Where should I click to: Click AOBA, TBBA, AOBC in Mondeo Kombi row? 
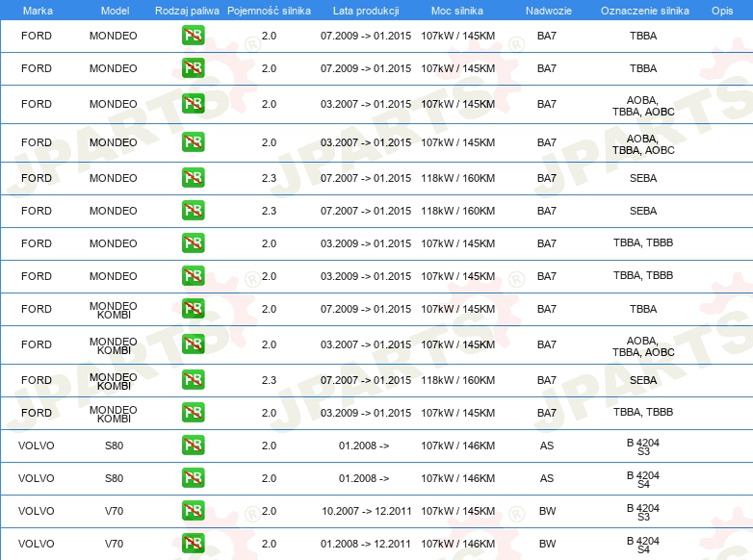[643, 346]
